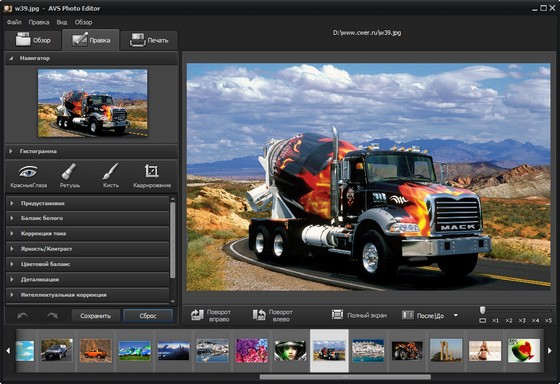Click the adjustments panel vertical scrollbar
Viewport: 560px width, 384px height.
click(173, 239)
